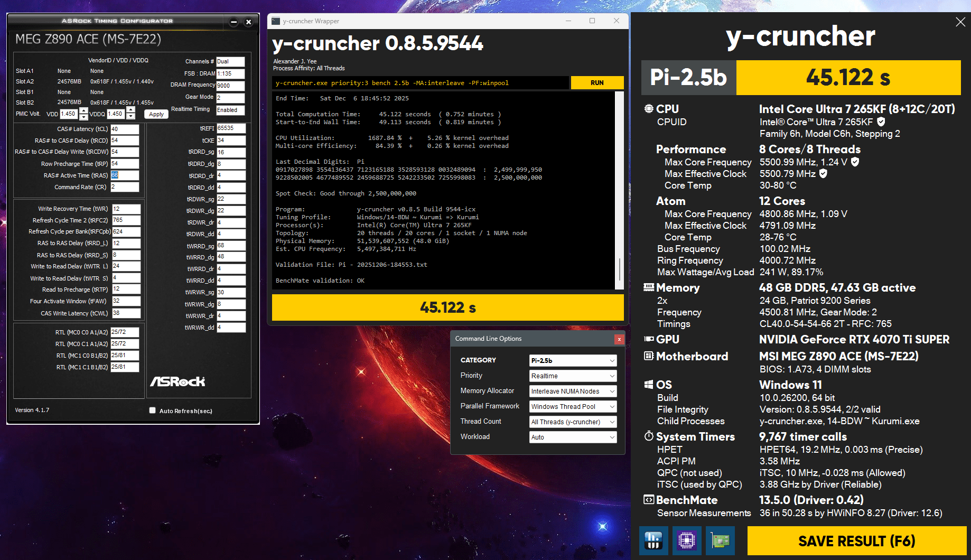Click the VDD voltage input field

pos(69,114)
